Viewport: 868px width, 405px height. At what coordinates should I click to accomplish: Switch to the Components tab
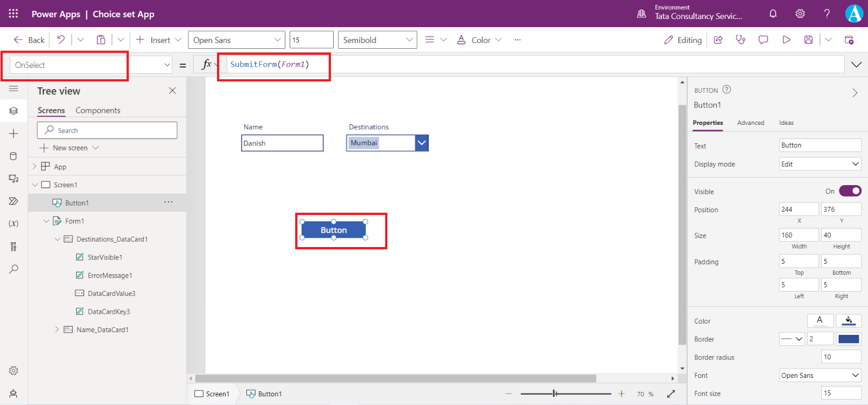(x=98, y=110)
